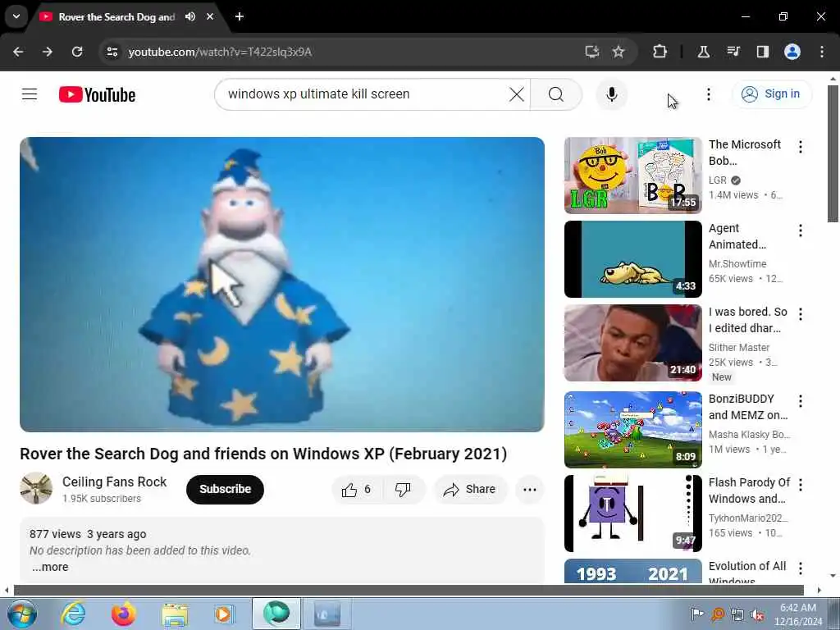Image resolution: width=840 pixels, height=630 pixels.
Task: Open options menu for Evolution of All video
Action: click(801, 568)
